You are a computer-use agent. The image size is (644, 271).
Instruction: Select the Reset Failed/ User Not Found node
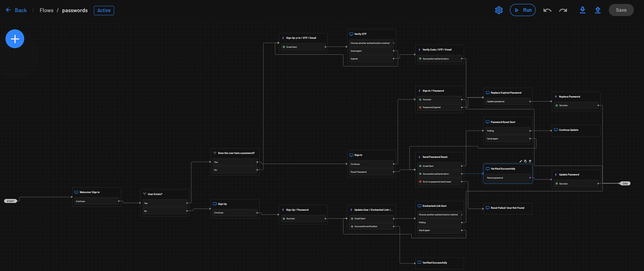[508, 208]
